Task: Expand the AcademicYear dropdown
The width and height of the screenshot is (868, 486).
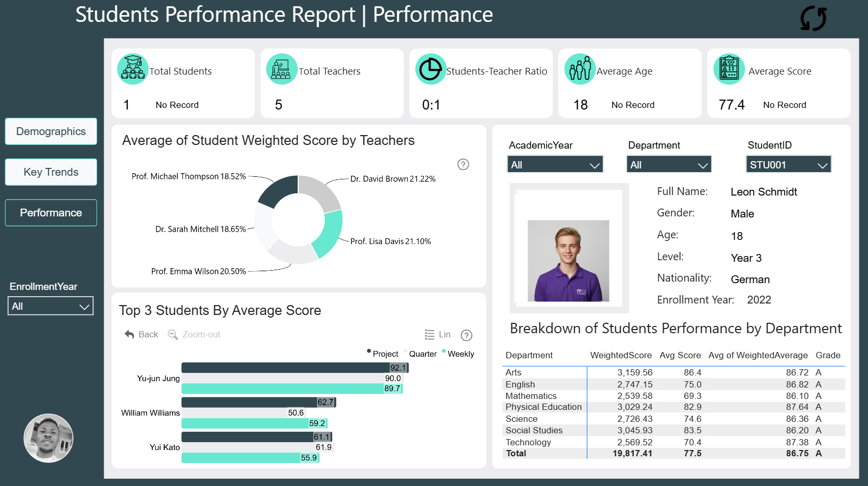Action: click(x=555, y=164)
